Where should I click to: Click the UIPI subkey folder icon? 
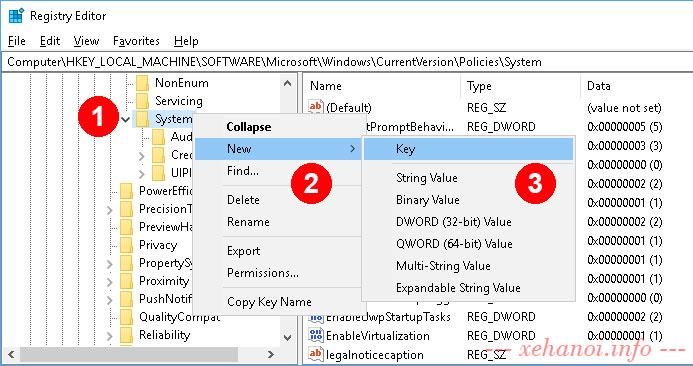[x=158, y=173]
